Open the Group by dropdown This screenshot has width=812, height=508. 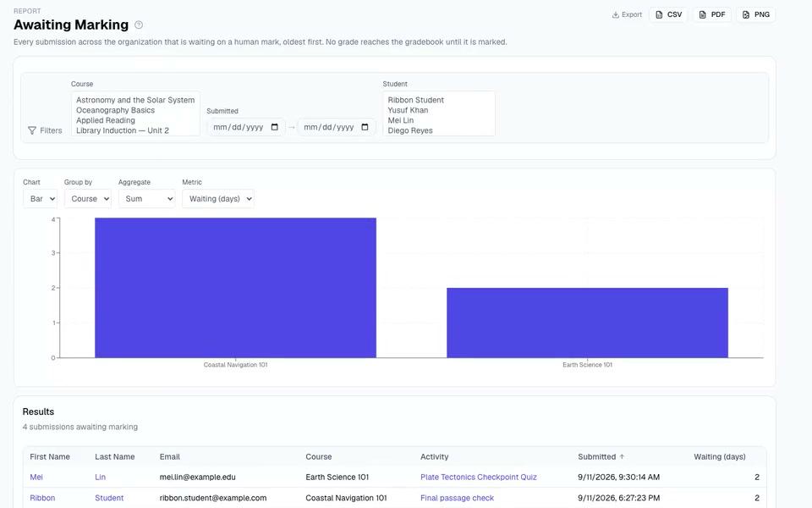click(87, 198)
